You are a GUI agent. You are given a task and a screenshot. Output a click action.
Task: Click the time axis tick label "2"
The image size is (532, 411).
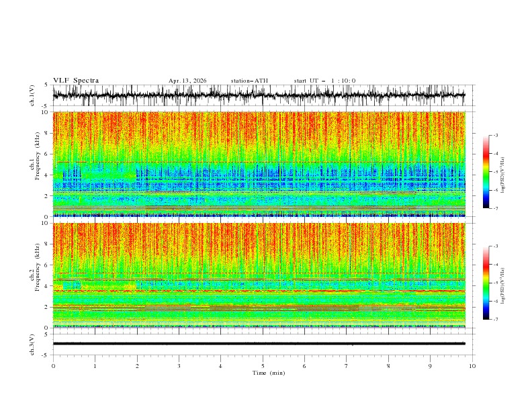tap(137, 366)
